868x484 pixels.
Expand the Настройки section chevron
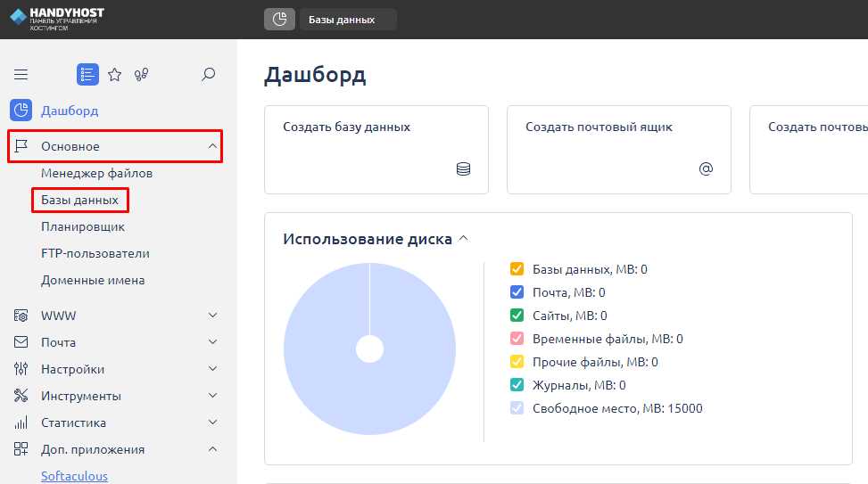212,368
